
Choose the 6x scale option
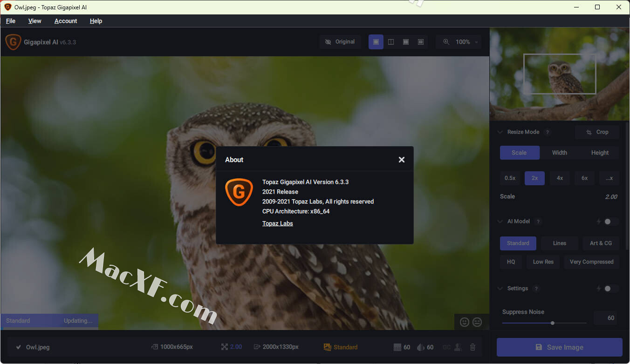point(584,178)
